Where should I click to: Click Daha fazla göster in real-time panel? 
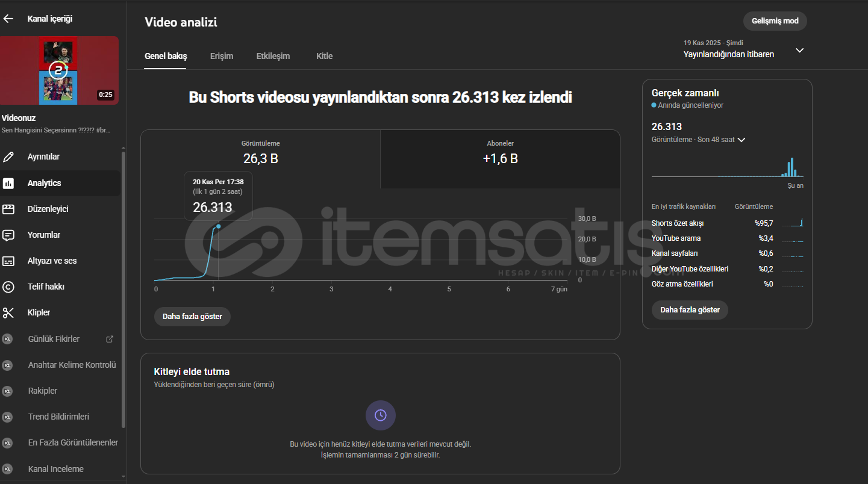pyautogui.click(x=690, y=310)
